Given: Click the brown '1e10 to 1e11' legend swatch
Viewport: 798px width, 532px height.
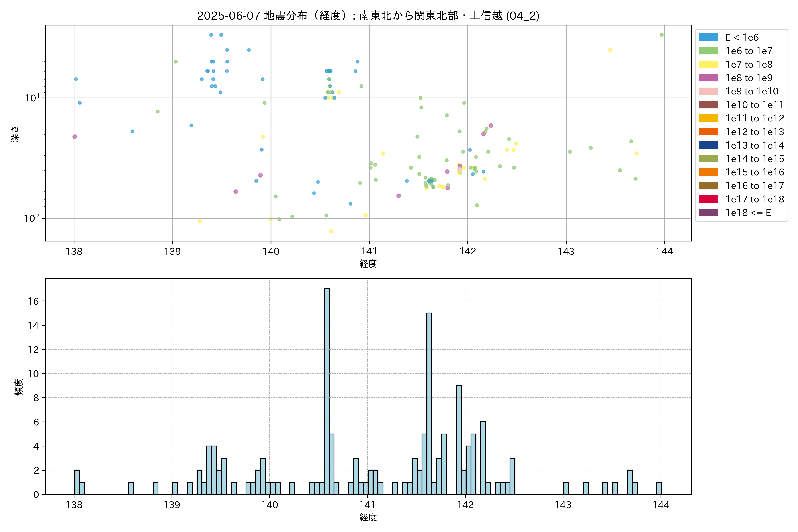Looking at the screenshot, I should pos(708,105).
